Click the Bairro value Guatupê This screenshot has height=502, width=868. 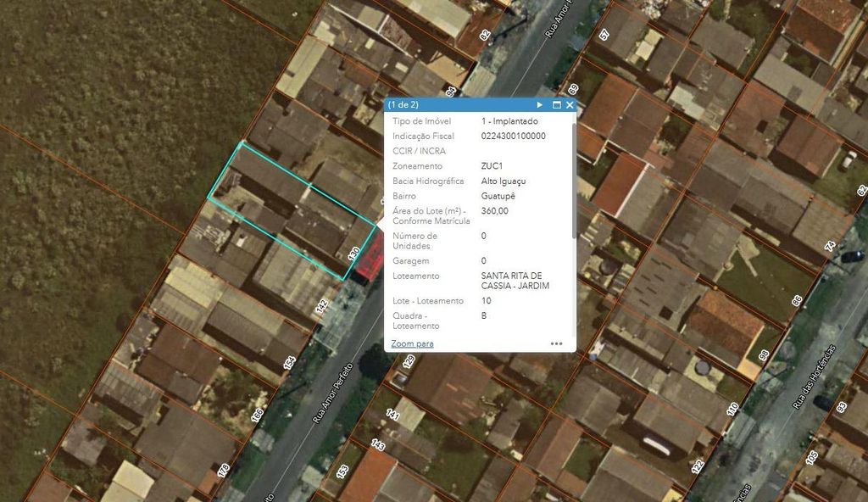point(498,196)
